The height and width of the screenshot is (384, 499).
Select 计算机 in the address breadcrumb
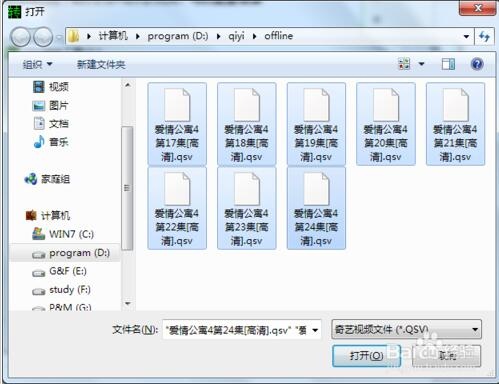coord(113,36)
